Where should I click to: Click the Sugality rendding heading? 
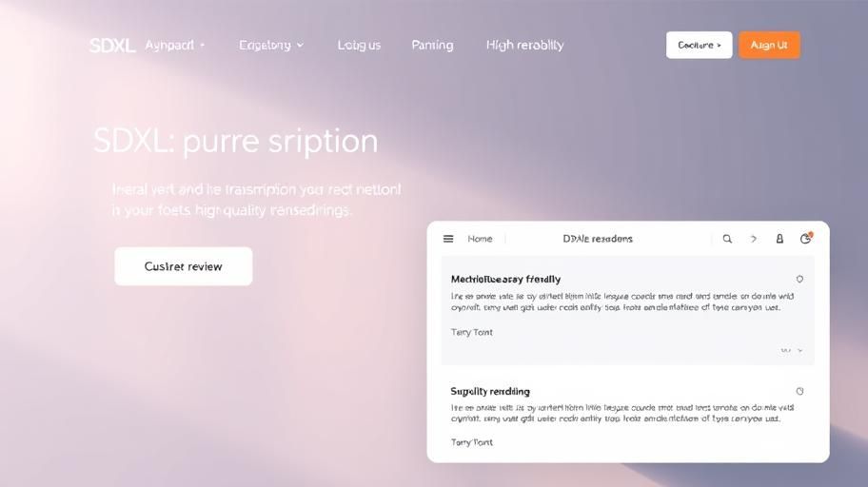tap(490, 391)
